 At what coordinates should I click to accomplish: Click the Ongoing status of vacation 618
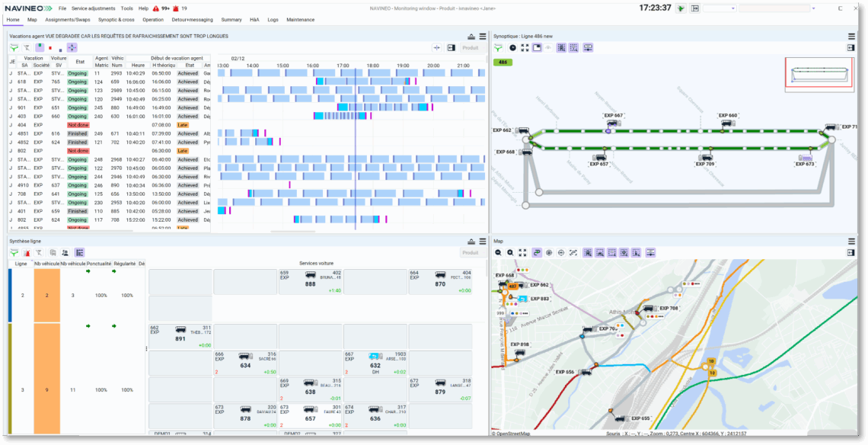(x=78, y=82)
